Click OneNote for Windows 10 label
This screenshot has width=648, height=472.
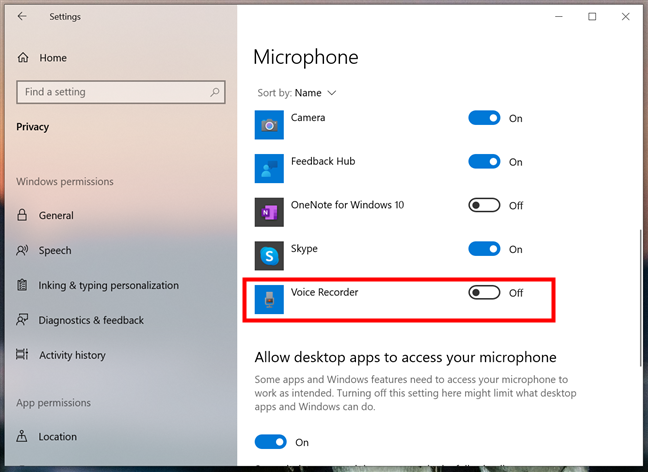click(x=347, y=205)
